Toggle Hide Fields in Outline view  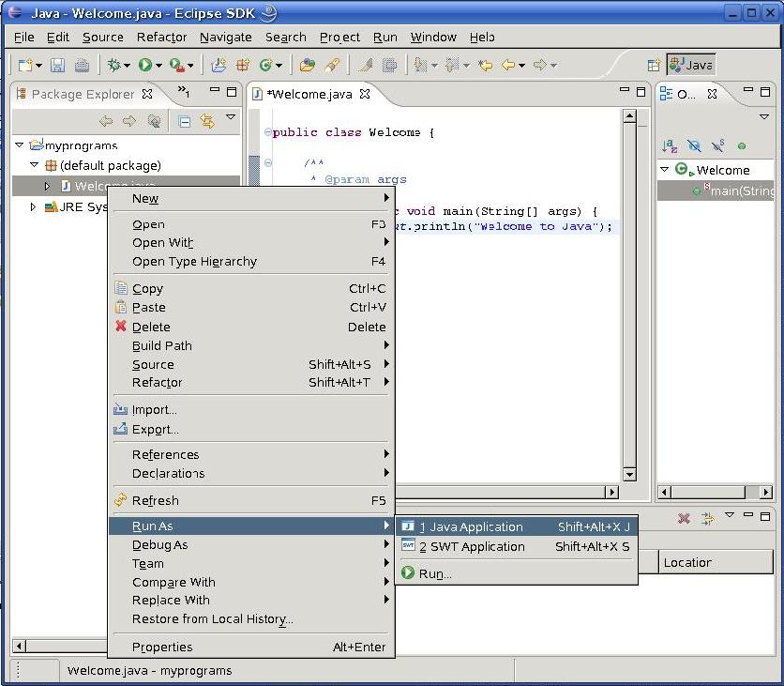[694, 146]
